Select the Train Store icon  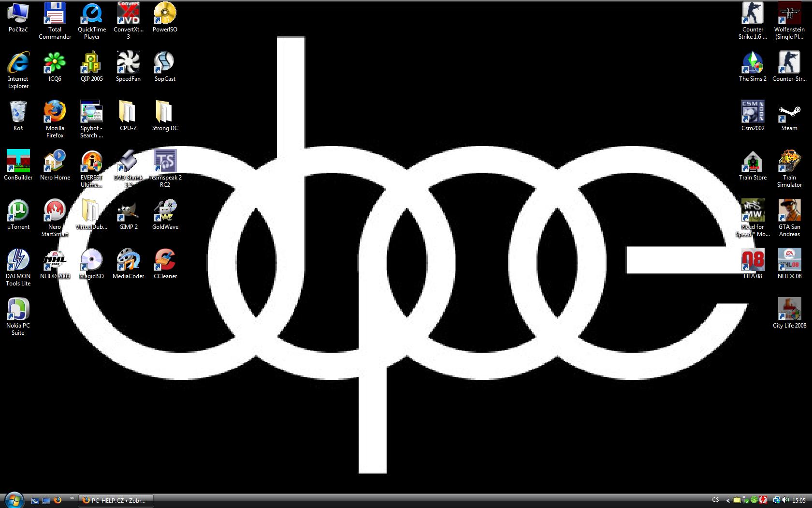pos(753,166)
